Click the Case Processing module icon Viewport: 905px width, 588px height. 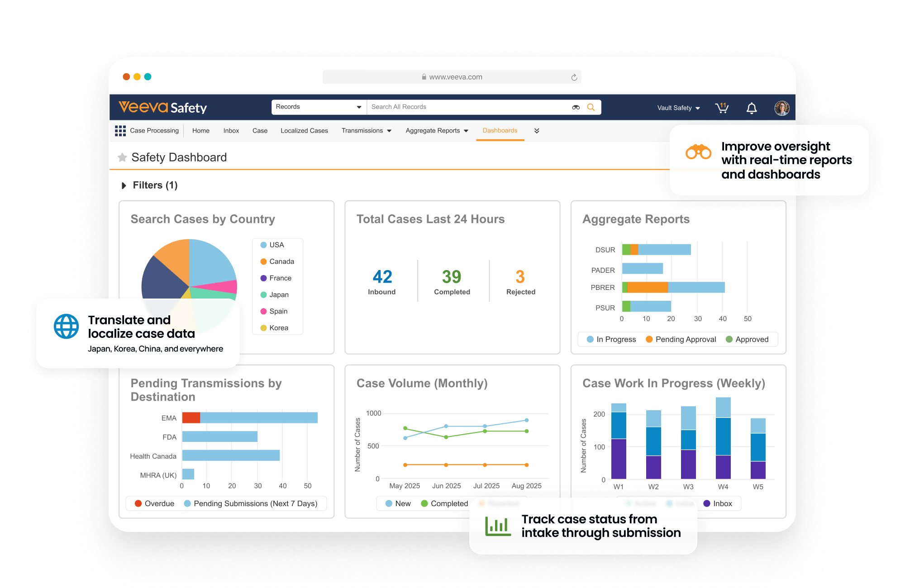coord(121,133)
